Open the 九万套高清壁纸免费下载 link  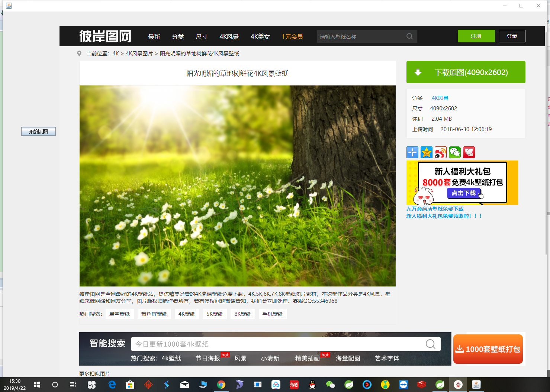pyautogui.click(x=435, y=209)
